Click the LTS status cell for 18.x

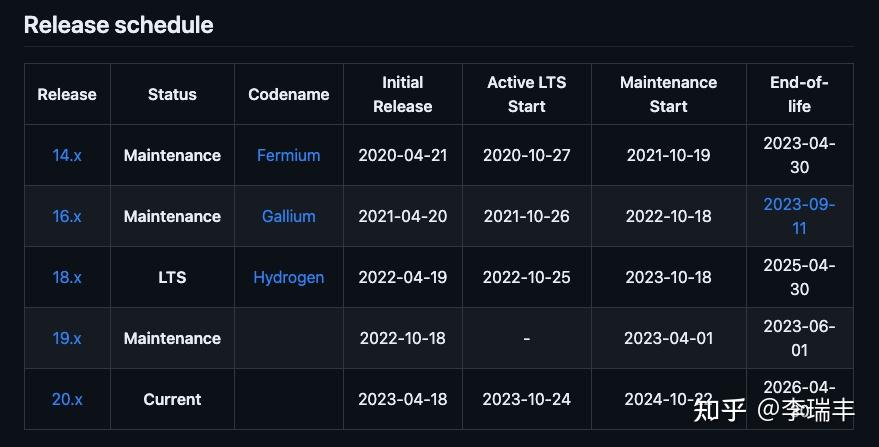click(x=172, y=277)
